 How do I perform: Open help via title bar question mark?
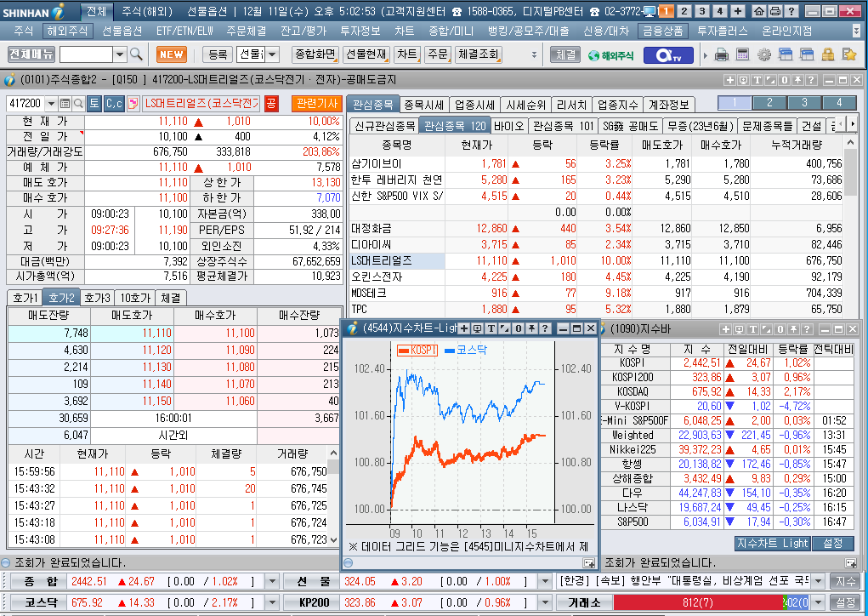(x=791, y=10)
